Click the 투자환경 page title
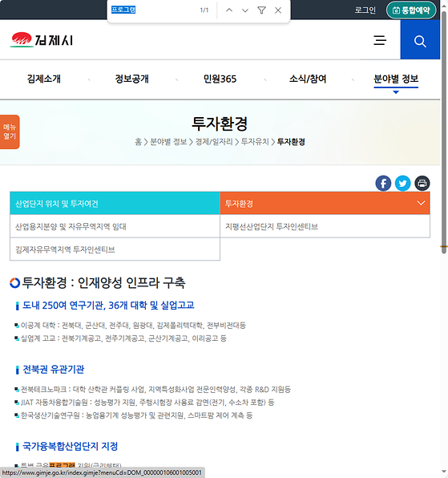 point(220,124)
